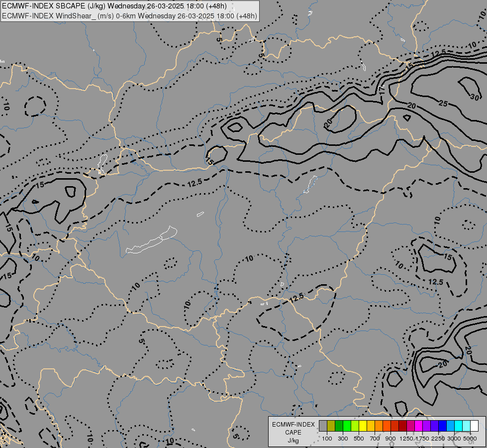Click the yellow-green legend swatch
Viewport: 487px width, 448px height.
pos(355,426)
